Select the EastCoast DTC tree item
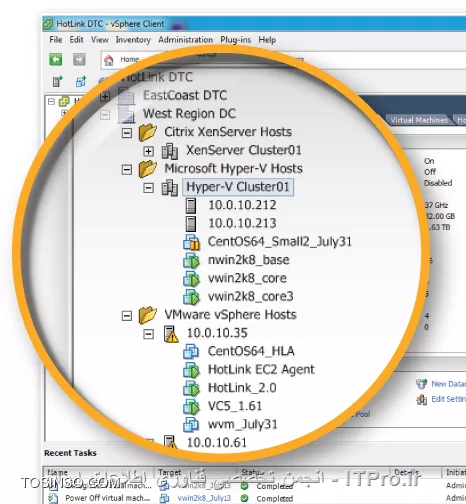Image resolution: width=466 pixels, height=504 pixels. [185, 96]
